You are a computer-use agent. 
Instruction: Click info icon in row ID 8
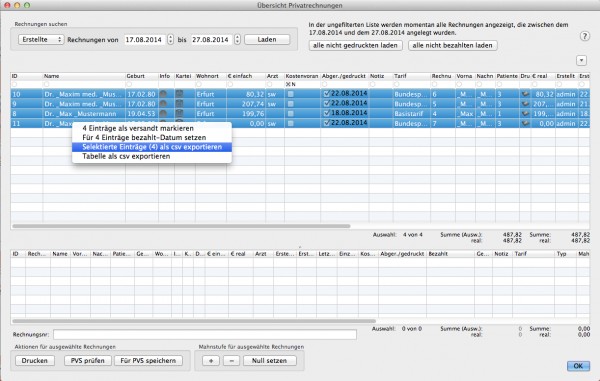click(x=163, y=114)
